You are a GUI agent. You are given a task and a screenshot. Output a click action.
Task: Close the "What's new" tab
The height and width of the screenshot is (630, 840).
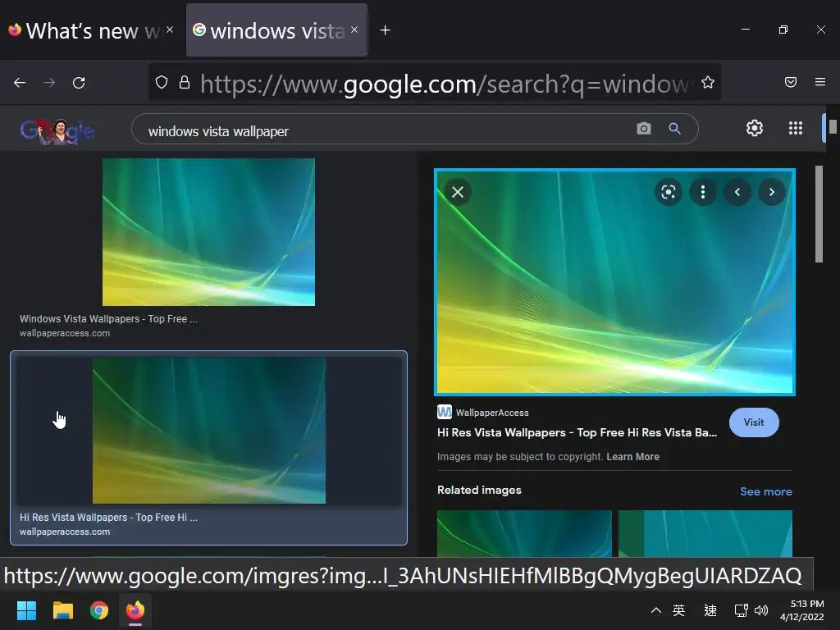click(170, 30)
